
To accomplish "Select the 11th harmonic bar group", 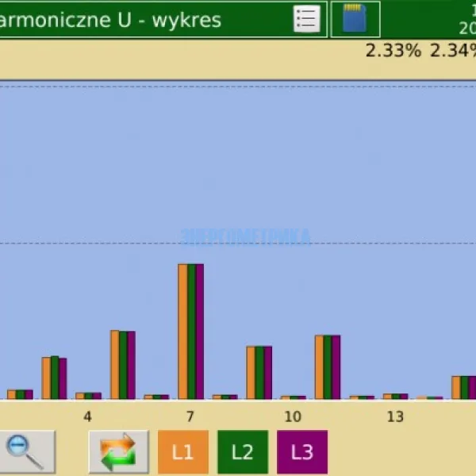I will [x=327, y=367].
